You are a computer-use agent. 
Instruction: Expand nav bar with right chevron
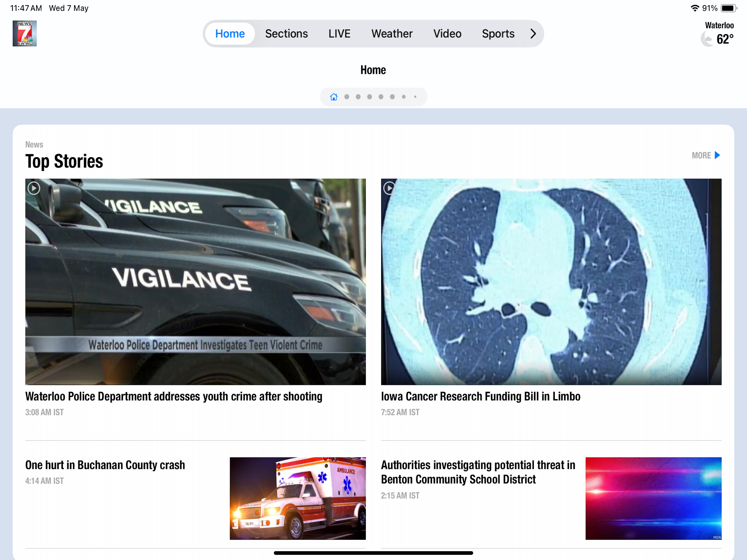pos(533,33)
